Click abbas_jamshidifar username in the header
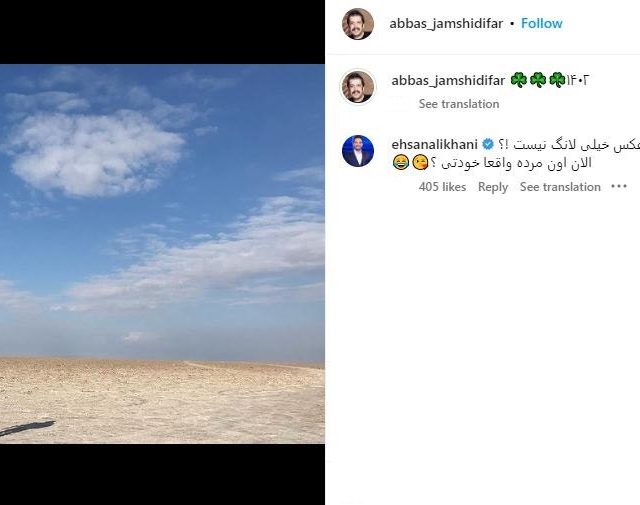640x505 pixels. [446, 24]
